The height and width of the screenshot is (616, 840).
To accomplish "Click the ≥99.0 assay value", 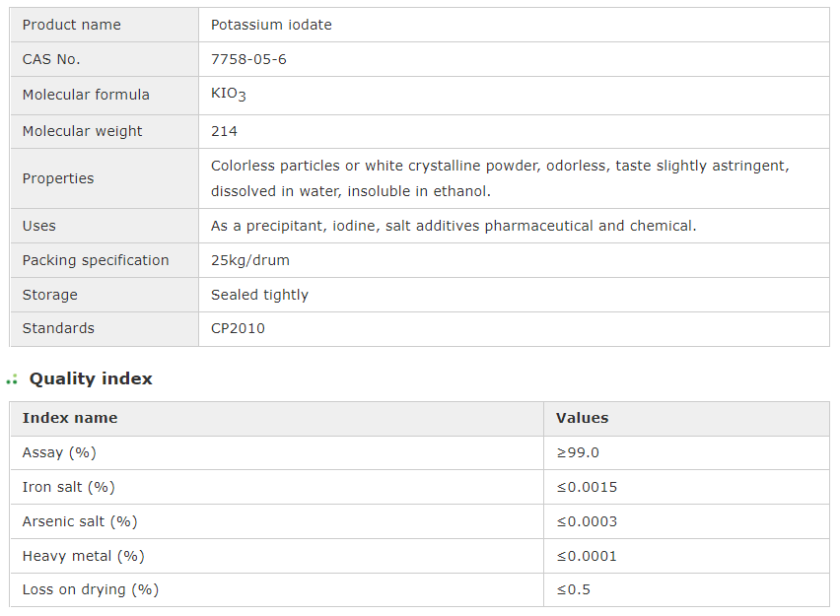I will point(578,452).
